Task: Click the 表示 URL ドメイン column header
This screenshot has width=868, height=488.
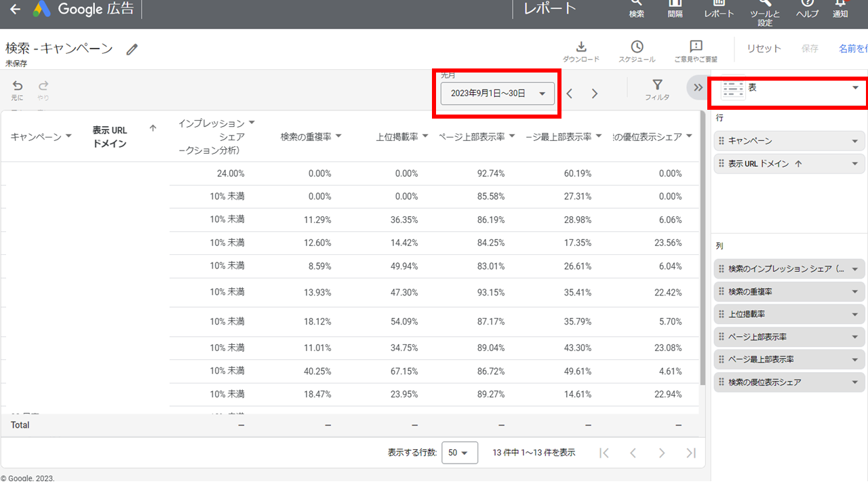Action: (110, 137)
